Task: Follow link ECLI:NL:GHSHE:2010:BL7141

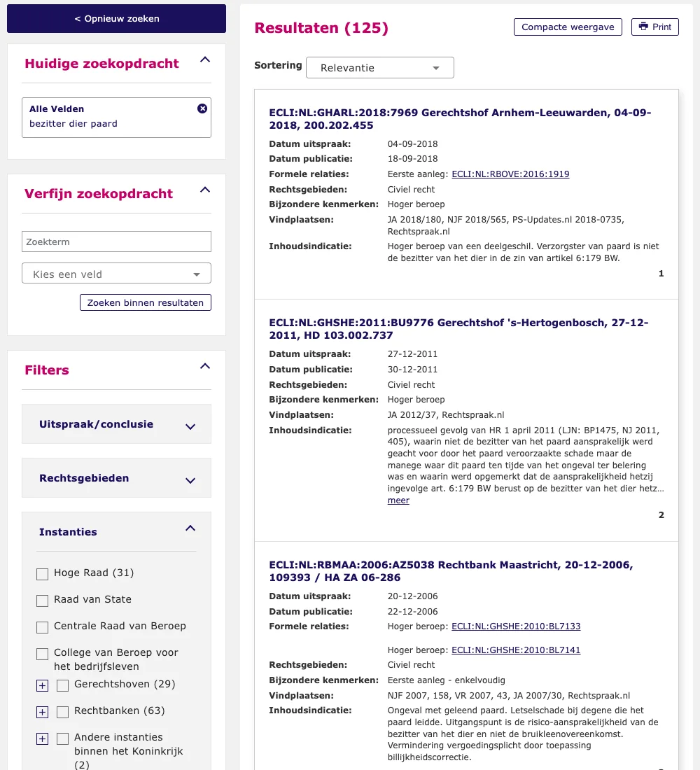Action: coord(516,650)
